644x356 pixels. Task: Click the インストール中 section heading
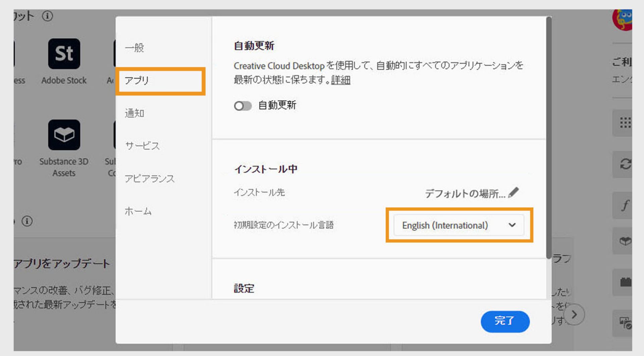[x=266, y=169]
